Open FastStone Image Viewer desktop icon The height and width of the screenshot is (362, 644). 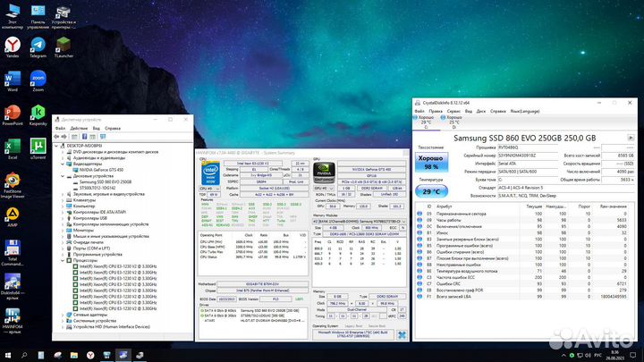pyautogui.click(x=13, y=185)
